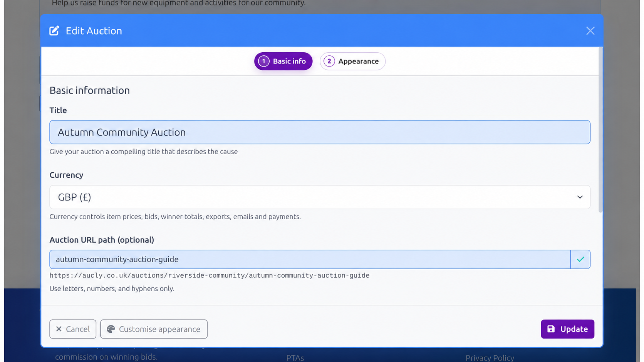Viewport: 644px width, 362px height.
Task: Click the Basic information heading
Action: 90,90
